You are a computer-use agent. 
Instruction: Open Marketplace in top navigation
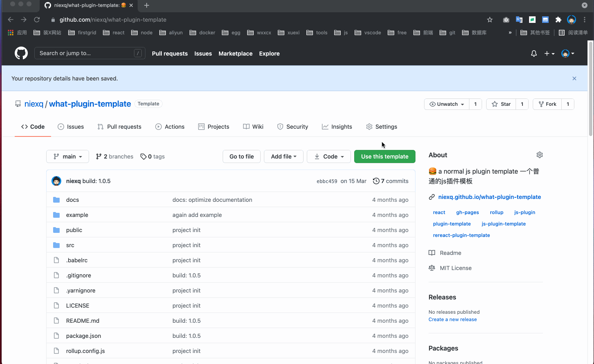point(235,54)
